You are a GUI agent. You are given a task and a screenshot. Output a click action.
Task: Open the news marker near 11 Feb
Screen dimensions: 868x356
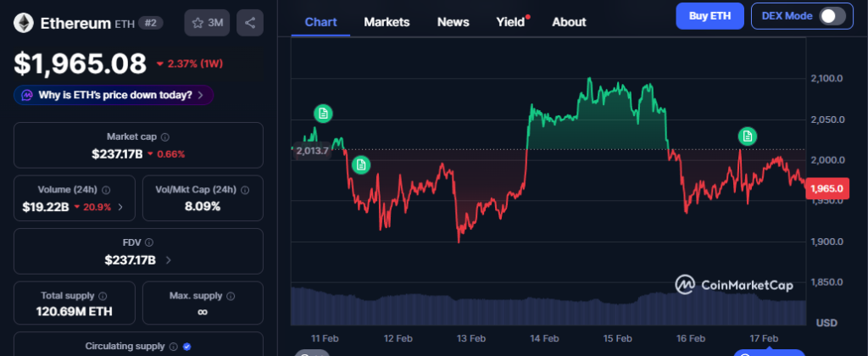(x=322, y=113)
